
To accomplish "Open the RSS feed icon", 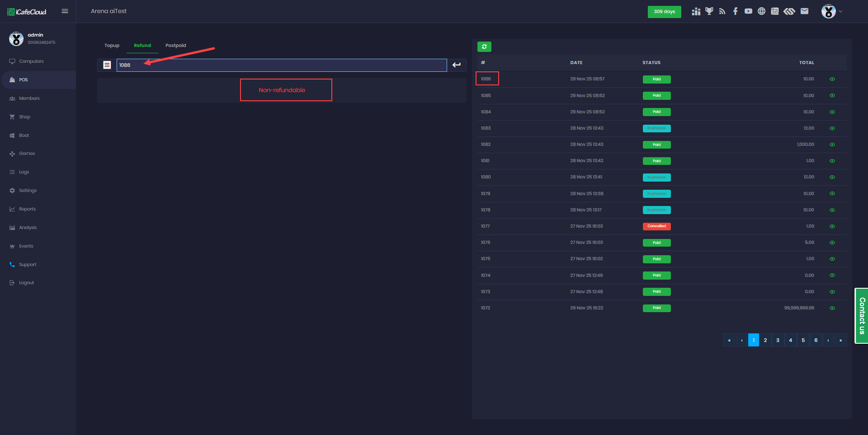I will tap(722, 11).
